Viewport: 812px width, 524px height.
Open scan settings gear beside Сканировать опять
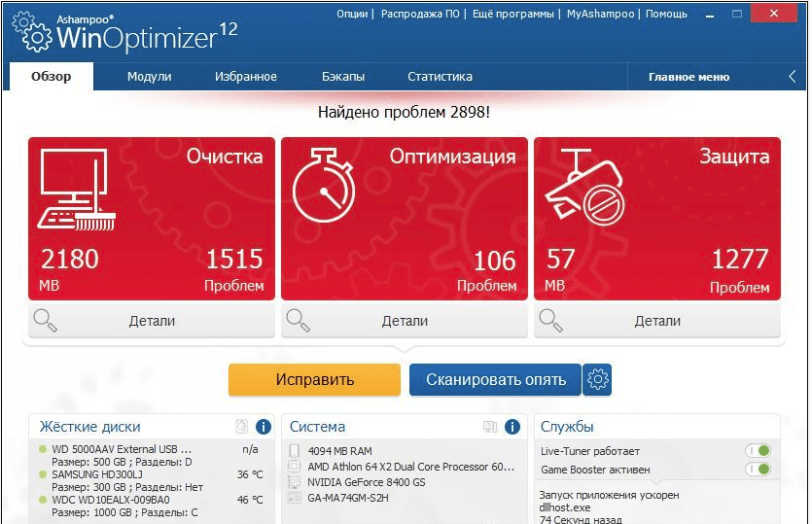[x=597, y=379]
